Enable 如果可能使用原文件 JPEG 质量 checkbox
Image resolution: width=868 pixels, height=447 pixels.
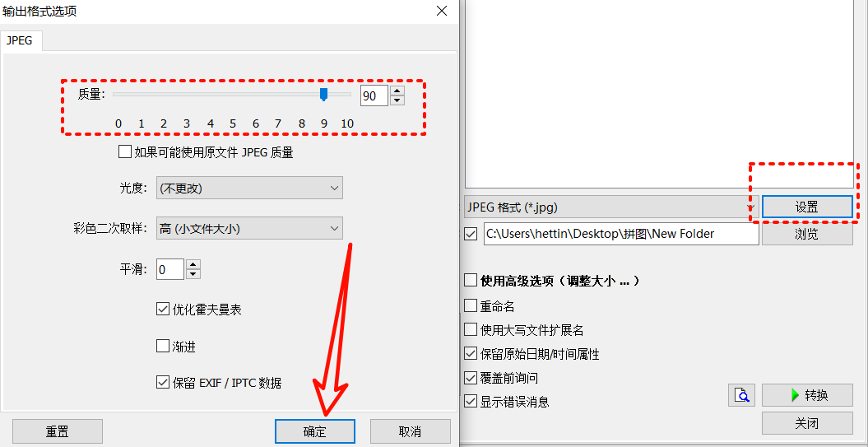[124, 151]
